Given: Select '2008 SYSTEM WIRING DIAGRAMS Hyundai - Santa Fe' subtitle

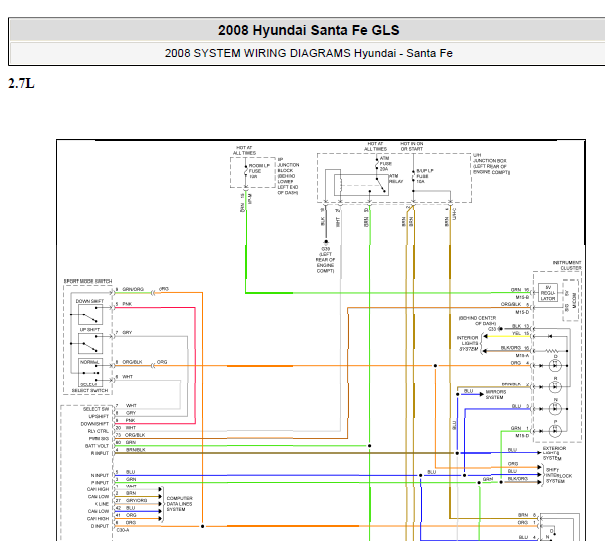Looking at the screenshot, I should [308, 53].
